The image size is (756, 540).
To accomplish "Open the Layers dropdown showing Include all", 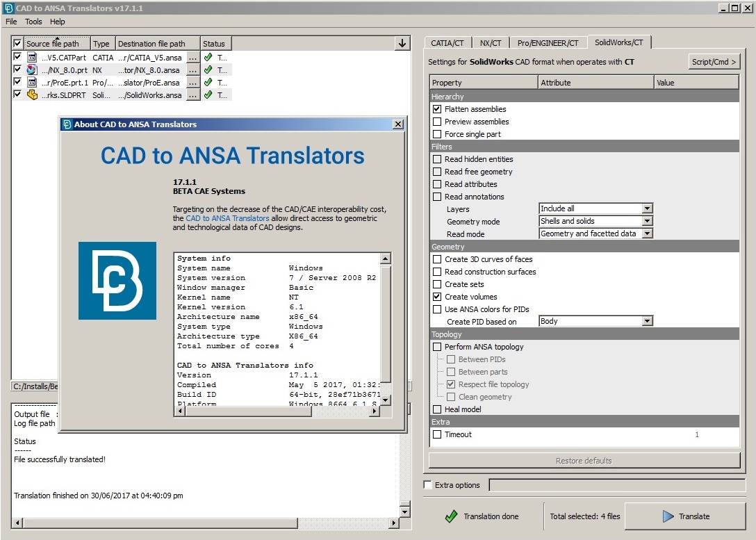I will coord(595,208).
